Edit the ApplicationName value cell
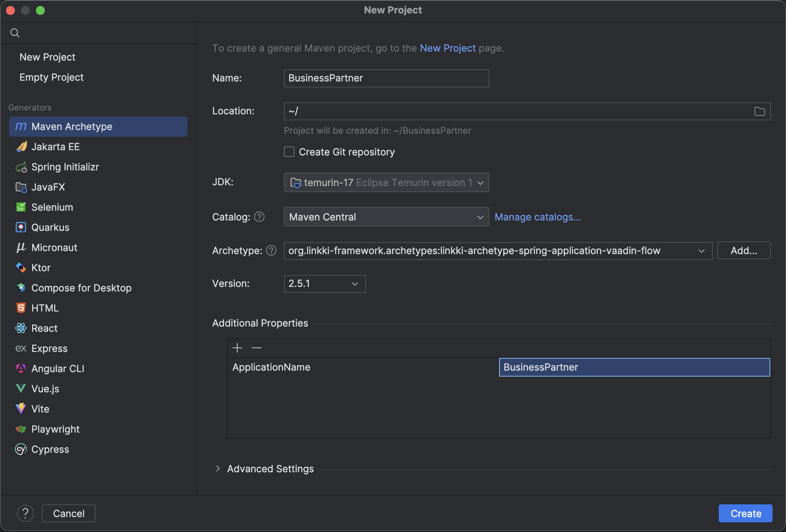The width and height of the screenshot is (786, 532). pyautogui.click(x=634, y=367)
